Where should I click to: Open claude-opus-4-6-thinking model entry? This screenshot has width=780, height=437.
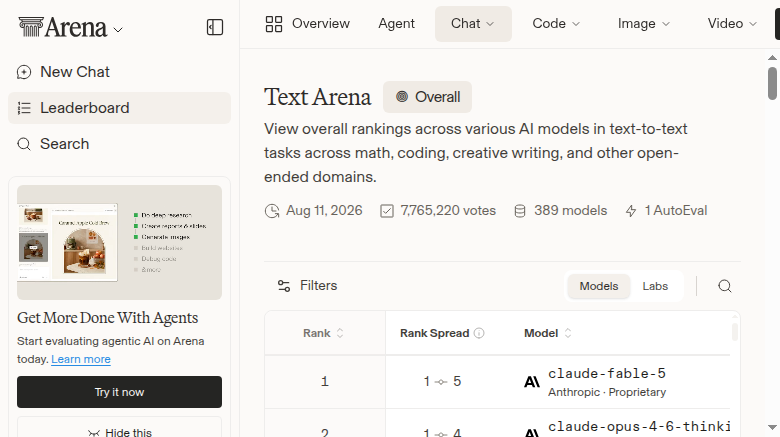pyautogui.click(x=639, y=427)
